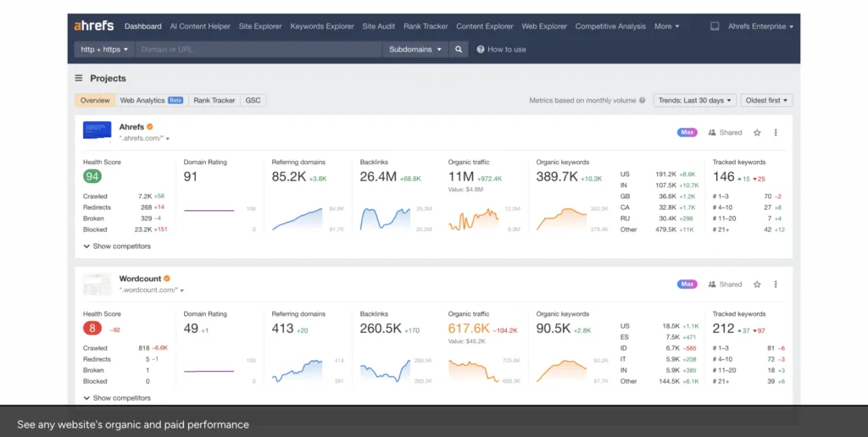Click the Wordcount Organic traffic trend chart
868x437 pixels.
tap(473, 371)
